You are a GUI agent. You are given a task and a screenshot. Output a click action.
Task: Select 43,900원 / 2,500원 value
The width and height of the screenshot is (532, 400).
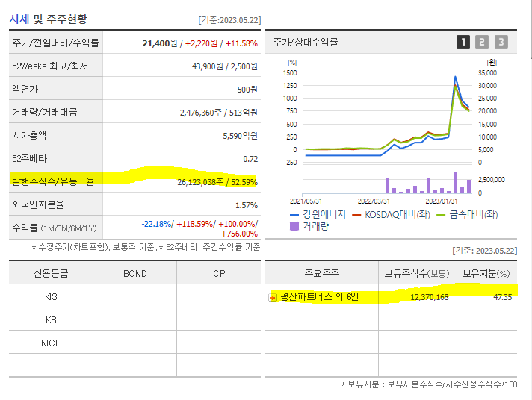point(225,66)
